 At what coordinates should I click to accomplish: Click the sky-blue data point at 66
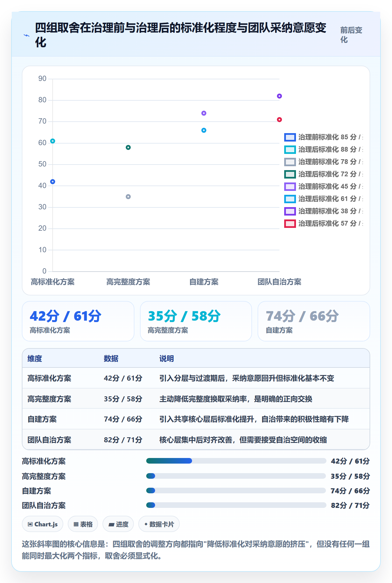click(x=204, y=130)
